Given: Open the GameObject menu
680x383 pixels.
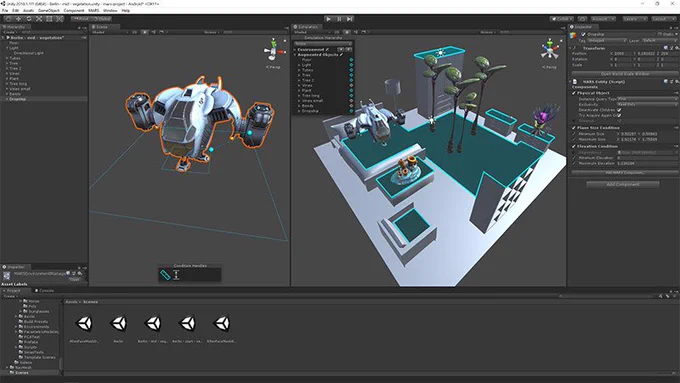Looking at the screenshot, I should [49, 10].
